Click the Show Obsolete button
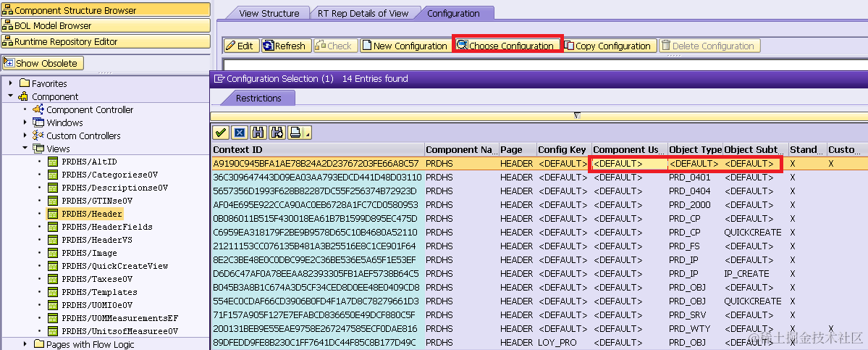 [42, 63]
